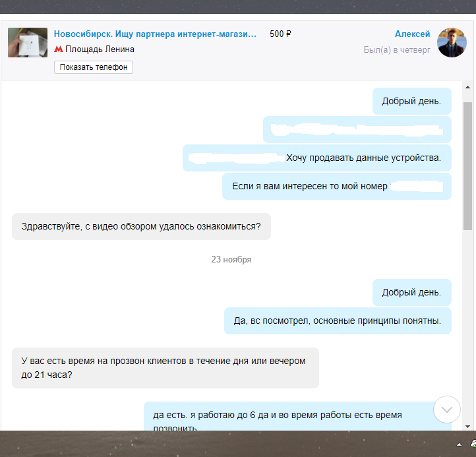This screenshot has height=457, width=476.
Task: Click the Был(а) в четверг status text
Action: 396,49
